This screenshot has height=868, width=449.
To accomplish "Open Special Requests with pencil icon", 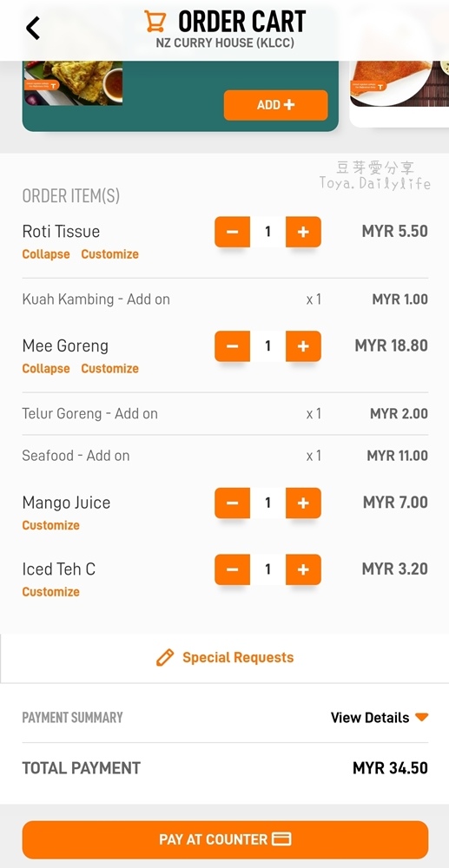I will point(225,658).
